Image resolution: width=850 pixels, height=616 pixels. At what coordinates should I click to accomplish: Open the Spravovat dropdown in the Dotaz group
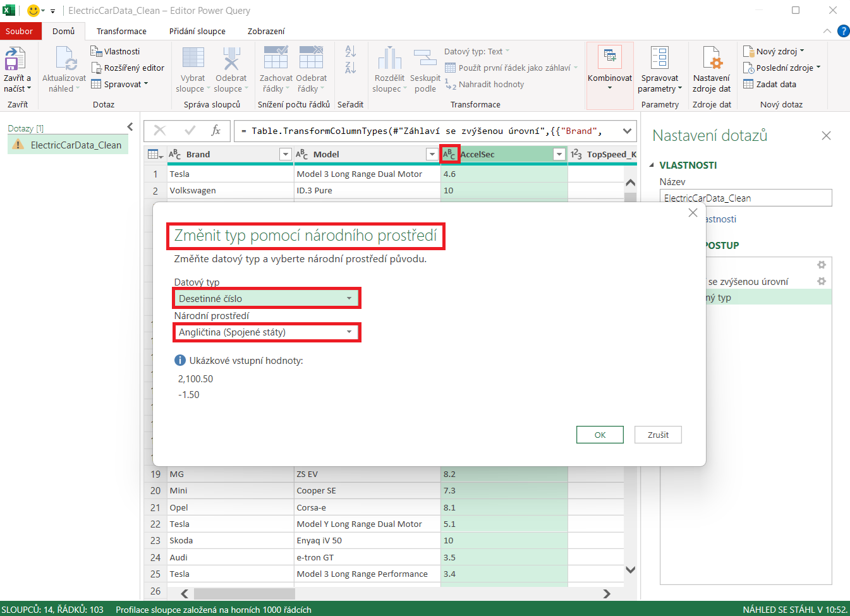coord(119,84)
